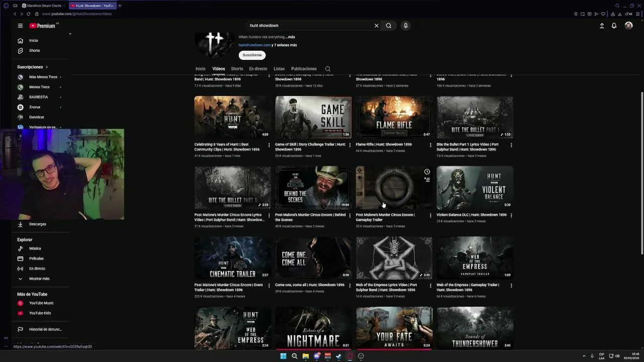Screen dimensions: 644x362
Task: Open the YouTube upload/create icon
Action: [602, 26]
